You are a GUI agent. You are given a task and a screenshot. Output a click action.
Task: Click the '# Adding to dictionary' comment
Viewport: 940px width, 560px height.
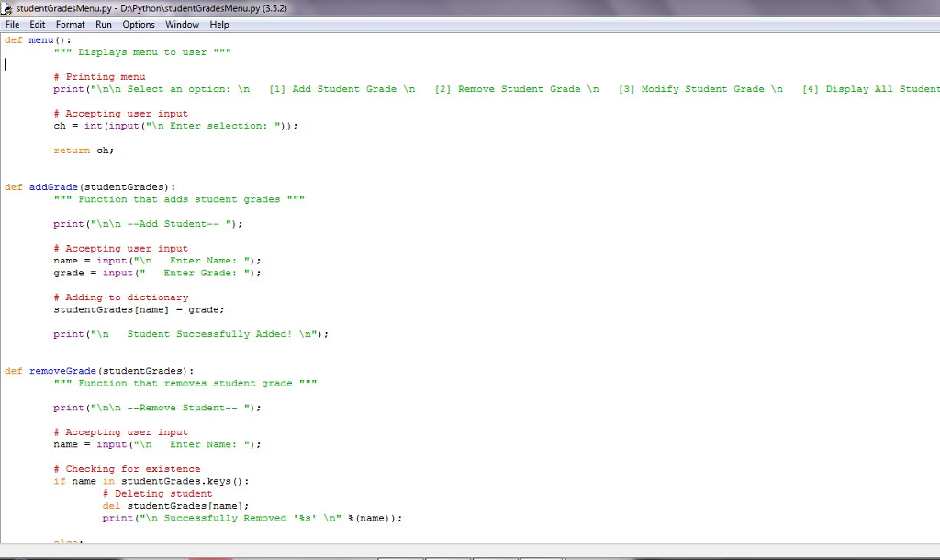pyautogui.click(x=120, y=297)
